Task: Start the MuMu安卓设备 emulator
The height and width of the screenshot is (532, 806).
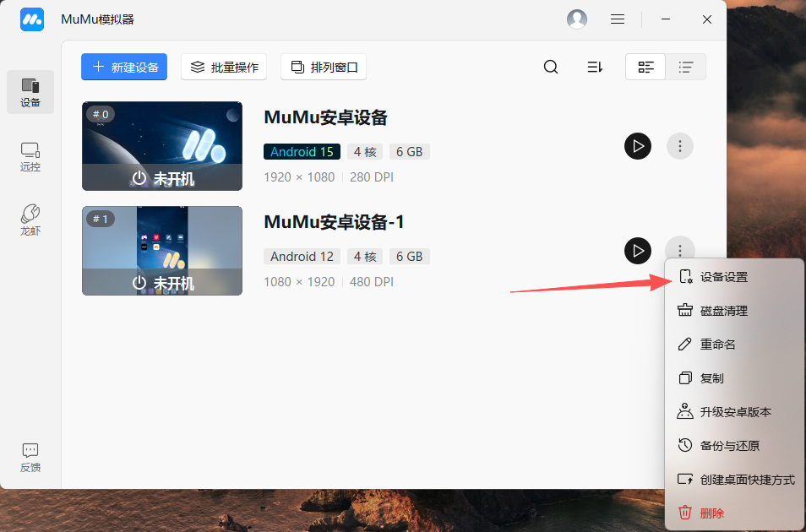Action: pos(638,146)
